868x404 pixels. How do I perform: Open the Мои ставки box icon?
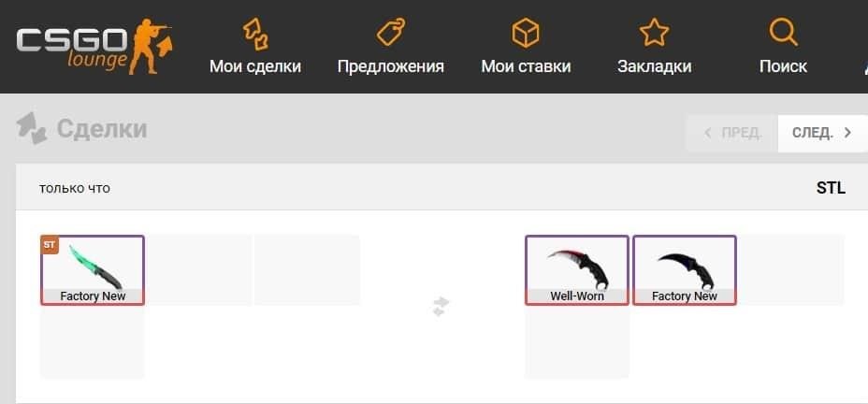coord(526,33)
